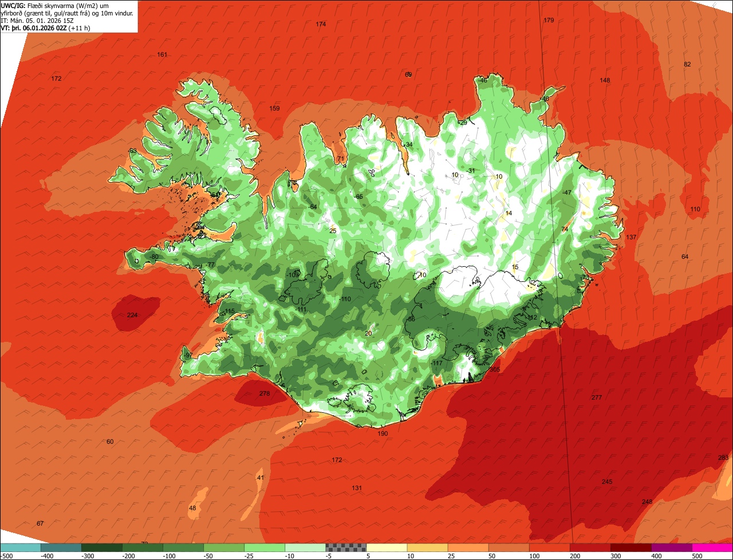Pick the teal legend swatch between -400 and -300
The image size is (733, 560).
click(x=61, y=547)
